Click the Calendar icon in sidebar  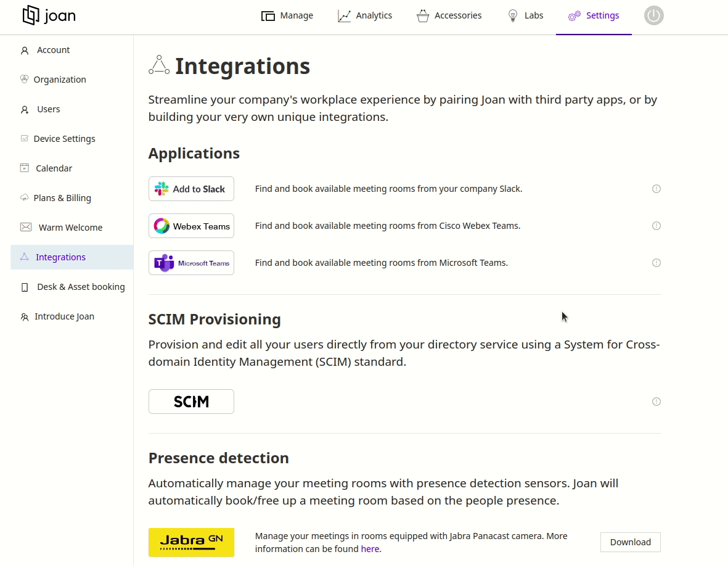(x=25, y=168)
